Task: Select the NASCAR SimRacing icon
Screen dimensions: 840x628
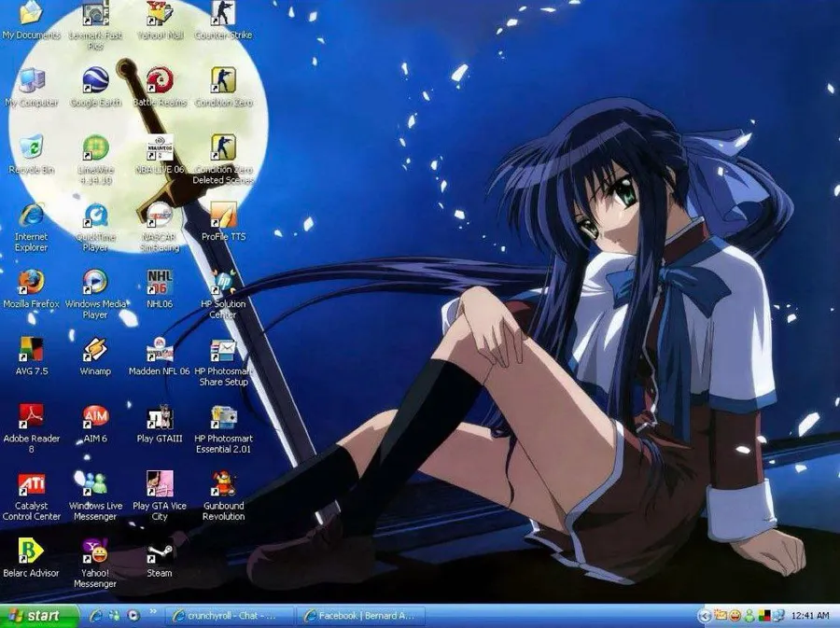Action: coord(160,228)
